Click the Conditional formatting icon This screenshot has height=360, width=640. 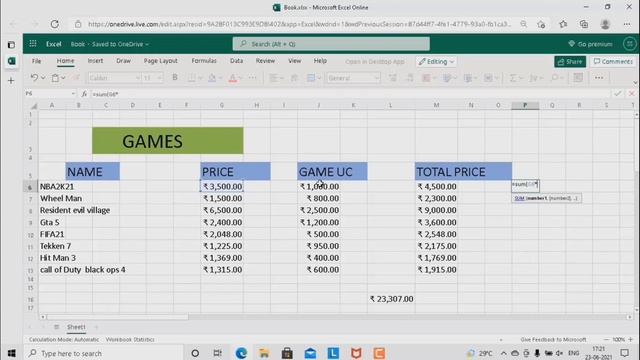click(x=426, y=78)
